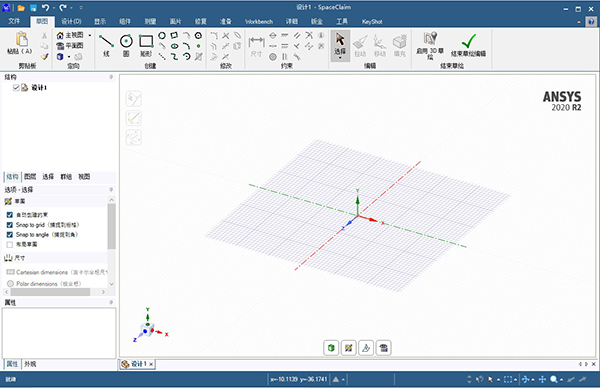The width and height of the screenshot is (600, 388).
Task: Click the 3D mode green cube button
Action: coord(331,348)
